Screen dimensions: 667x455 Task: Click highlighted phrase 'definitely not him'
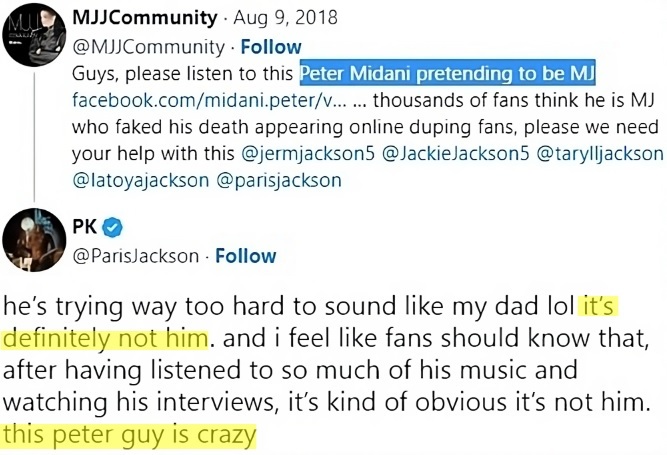(105, 339)
